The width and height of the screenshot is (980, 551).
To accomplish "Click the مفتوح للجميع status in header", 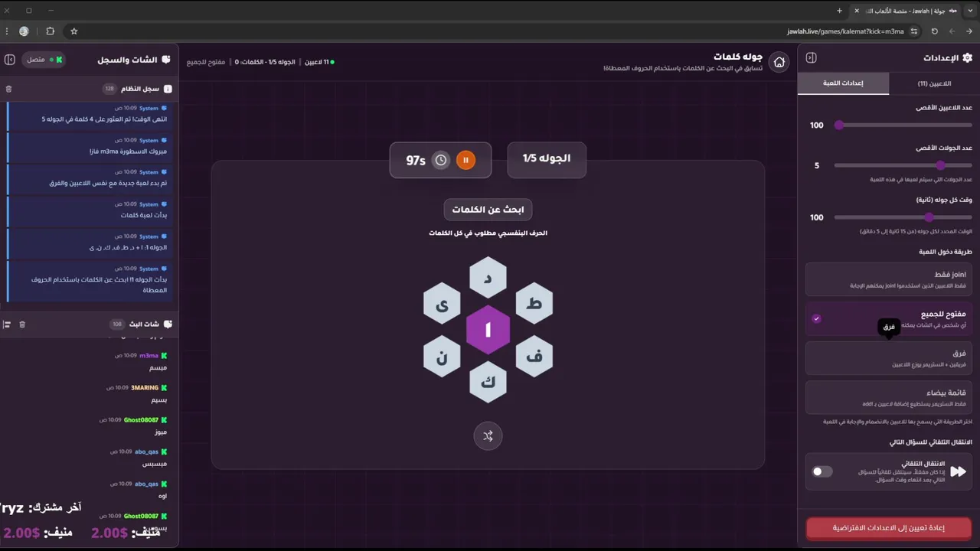I will tap(206, 62).
